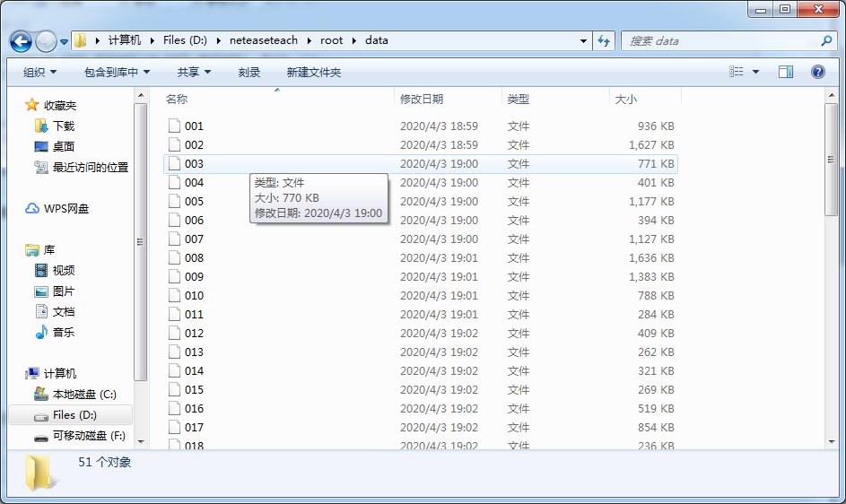
Task: Select the file icon of 005
Action: 174,201
